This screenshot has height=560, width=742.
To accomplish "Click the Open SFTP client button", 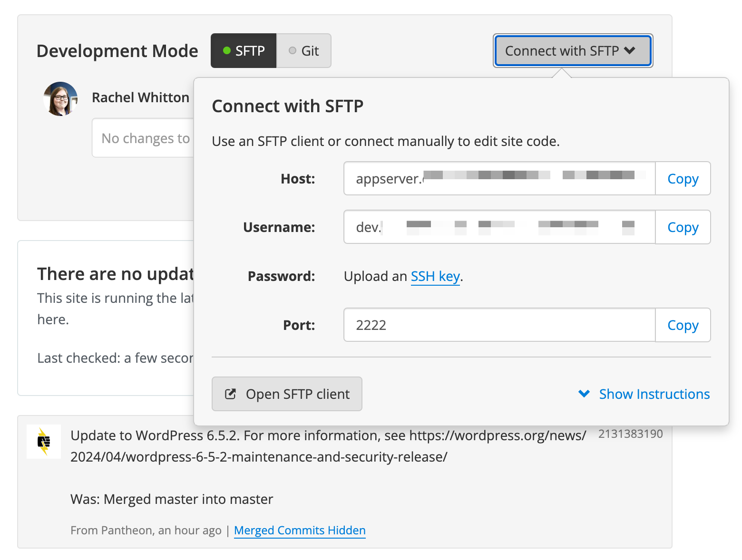I will 287,394.
